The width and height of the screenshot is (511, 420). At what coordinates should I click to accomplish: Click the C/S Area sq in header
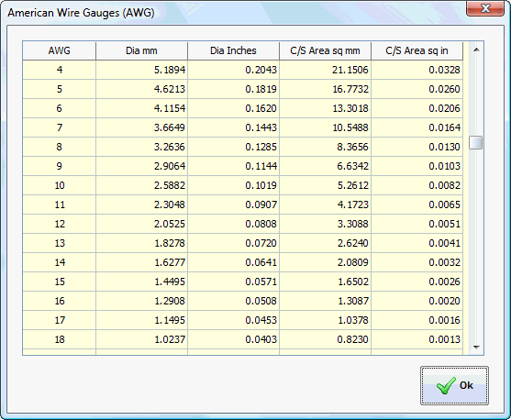point(417,50)
